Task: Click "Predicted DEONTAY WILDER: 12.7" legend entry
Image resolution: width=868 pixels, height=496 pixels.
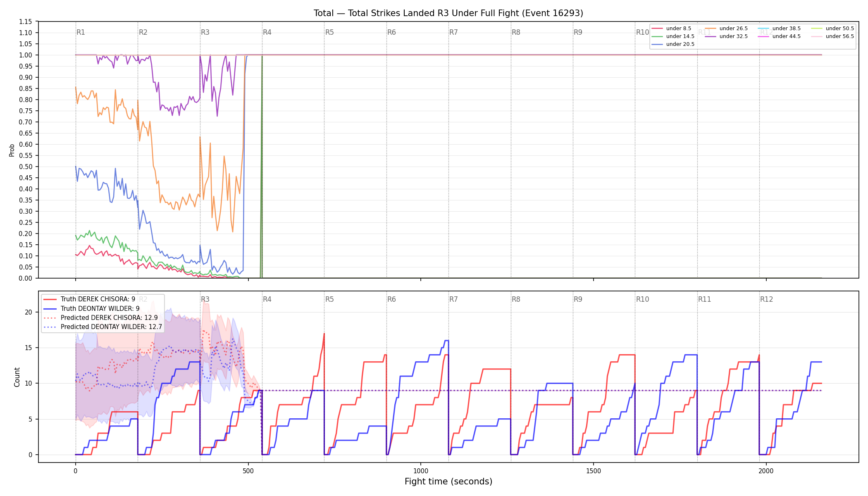Action: click(x=111, y=327)
